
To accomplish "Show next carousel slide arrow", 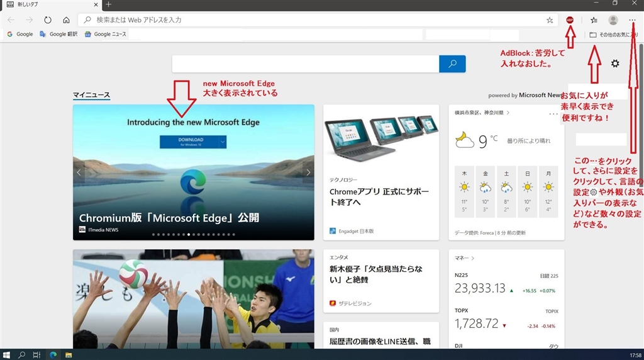I will [308, 172].
